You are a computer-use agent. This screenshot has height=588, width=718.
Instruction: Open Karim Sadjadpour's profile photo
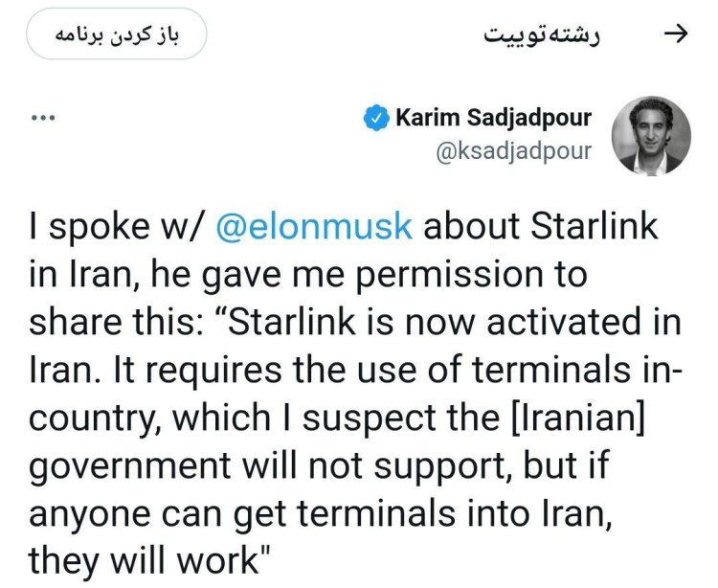tap(651, 136)
